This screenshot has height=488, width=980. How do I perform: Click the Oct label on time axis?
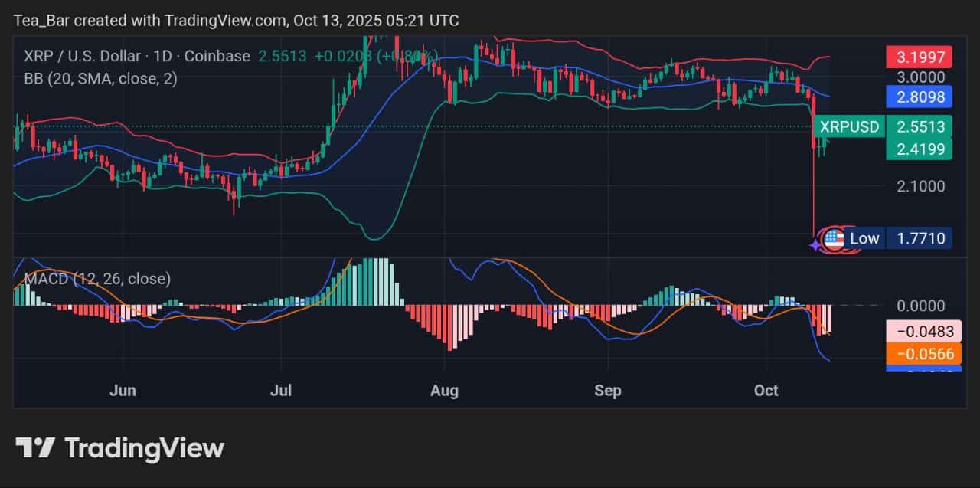[x=766, y=391]
